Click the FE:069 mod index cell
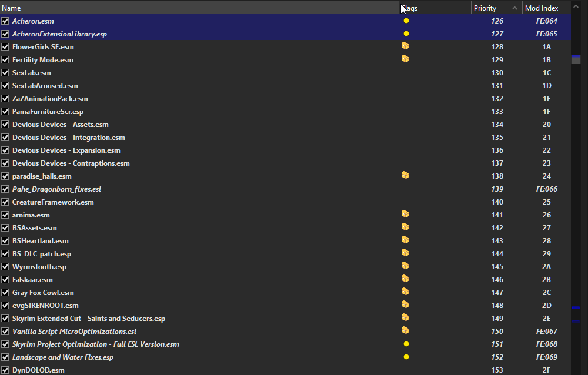This screenshot has width=588, height=375. [547, 357]
